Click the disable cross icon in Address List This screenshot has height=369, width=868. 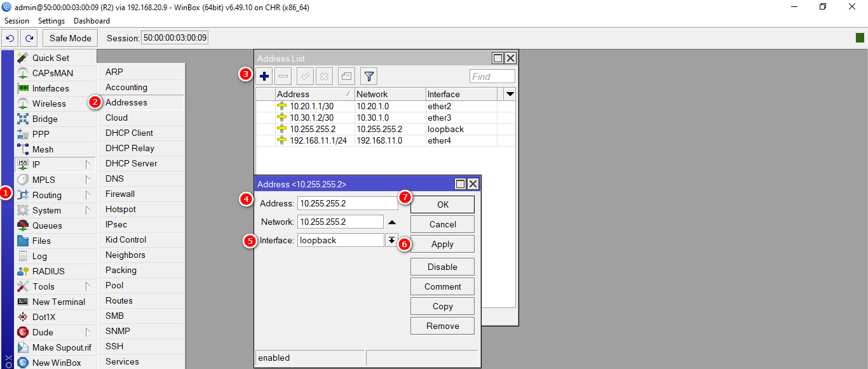click(x=324, y=77)
